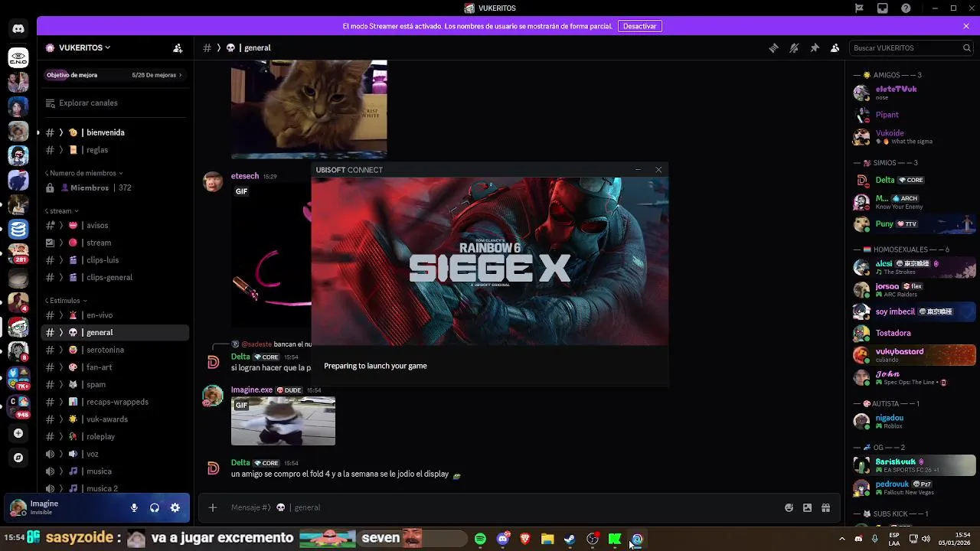Image resolution: width=980 pixels, height=551 pixels.
Task: Open Steam from the taskbar
Action: (x=570, y=540)
